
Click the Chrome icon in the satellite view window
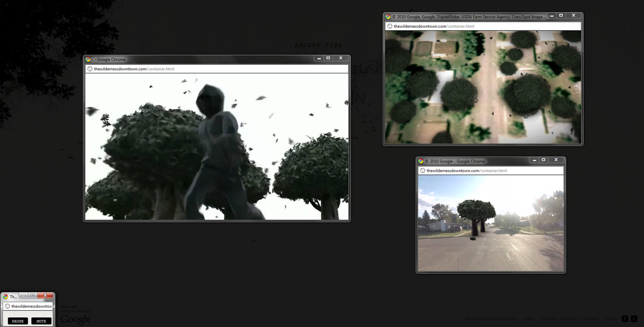coord(388,17)
